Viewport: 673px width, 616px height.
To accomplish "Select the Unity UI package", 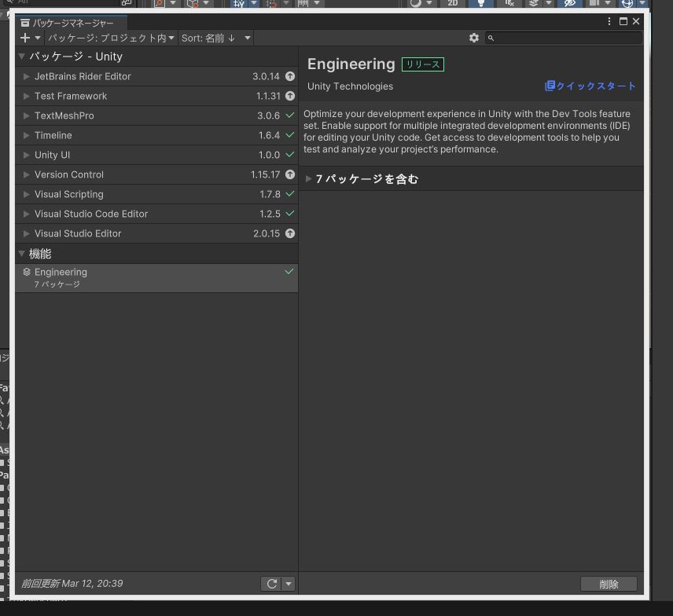I will point(156,155).
